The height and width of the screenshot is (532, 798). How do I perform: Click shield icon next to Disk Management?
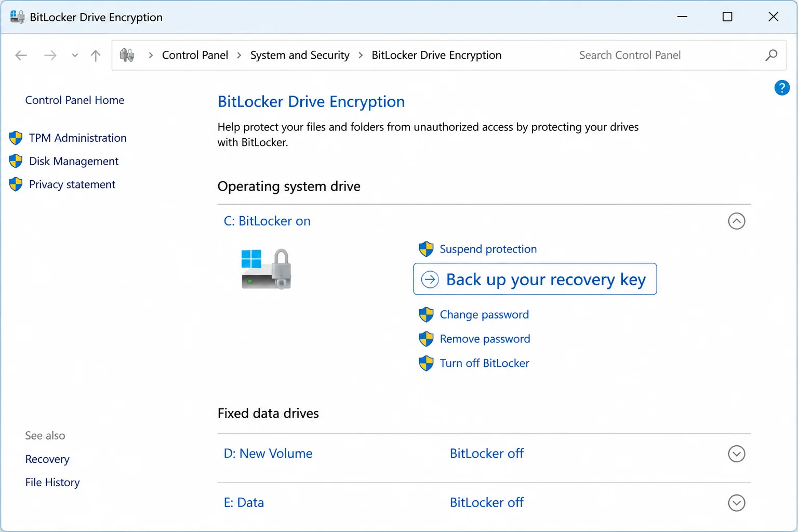16,161
